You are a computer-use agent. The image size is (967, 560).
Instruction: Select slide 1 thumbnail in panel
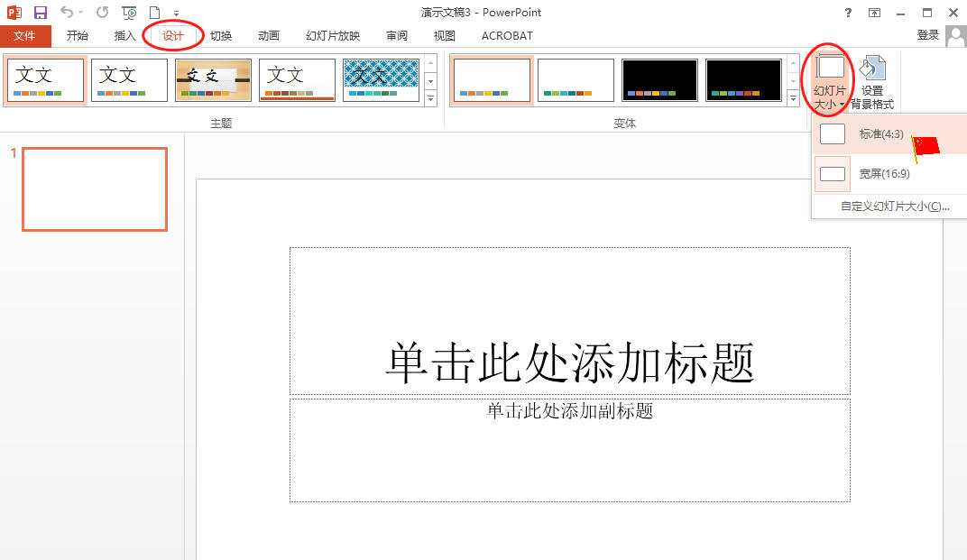coord(95,189)
